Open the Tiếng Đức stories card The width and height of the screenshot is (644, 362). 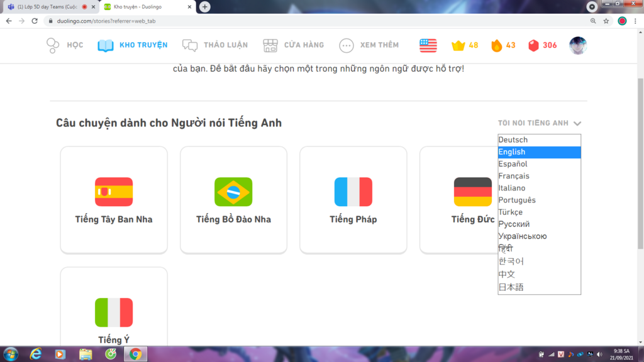(x=458, y=200)
